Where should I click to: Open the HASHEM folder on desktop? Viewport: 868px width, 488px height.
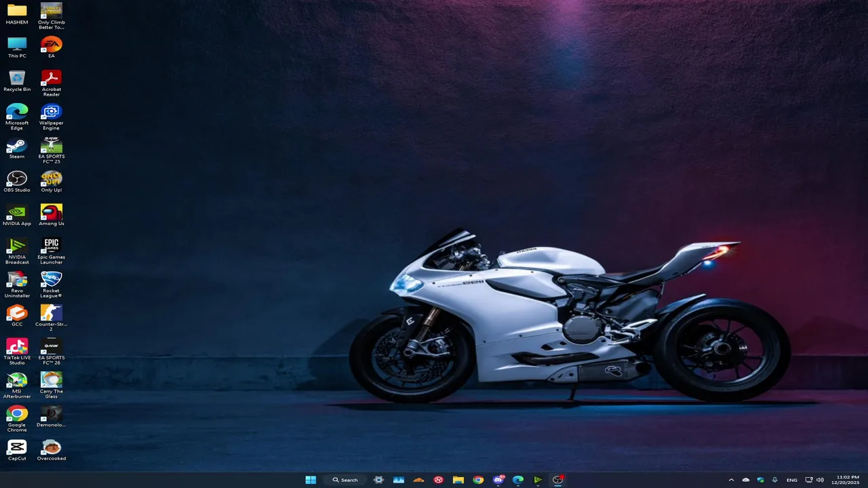[x=17, y=14]
